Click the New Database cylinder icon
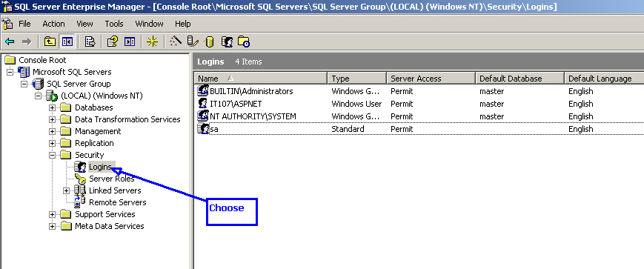Viewport: 644px width, 269px height. pos(210,41)
